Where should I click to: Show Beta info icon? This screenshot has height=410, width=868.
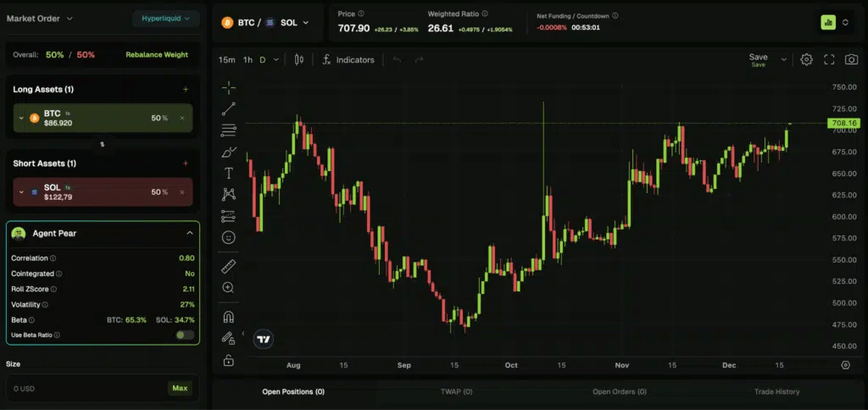31,320
